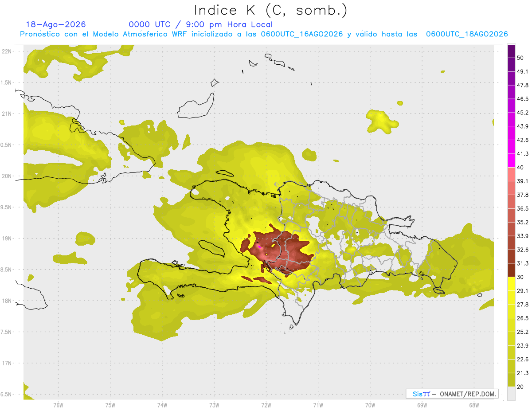Screen dimensions: 532x411
Task: Pick the magenta swatch between 40 and 41.3
Action: 511,160
